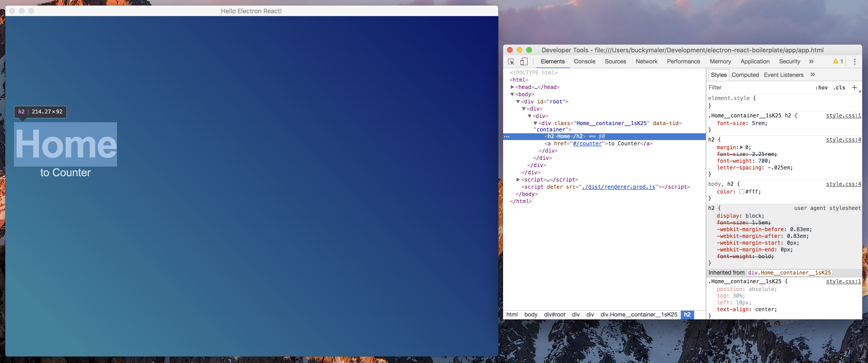Click the 'to Counter' link in app

coord(65,172)
